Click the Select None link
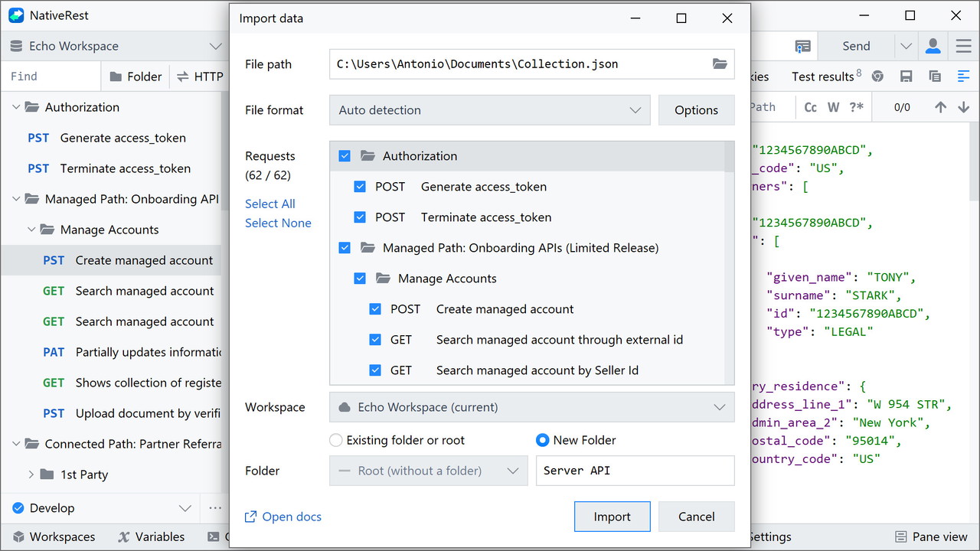 pyautogui.click(x=278, y=223)
